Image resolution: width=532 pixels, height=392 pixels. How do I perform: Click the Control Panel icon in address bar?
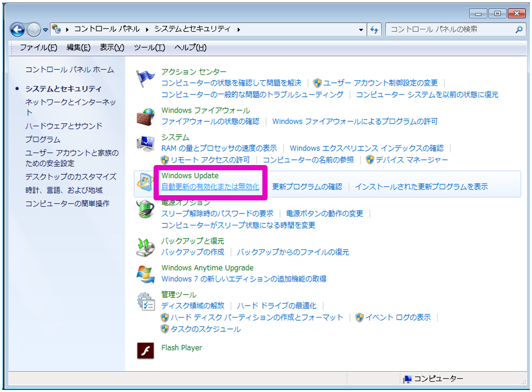[x=56, y=29]
